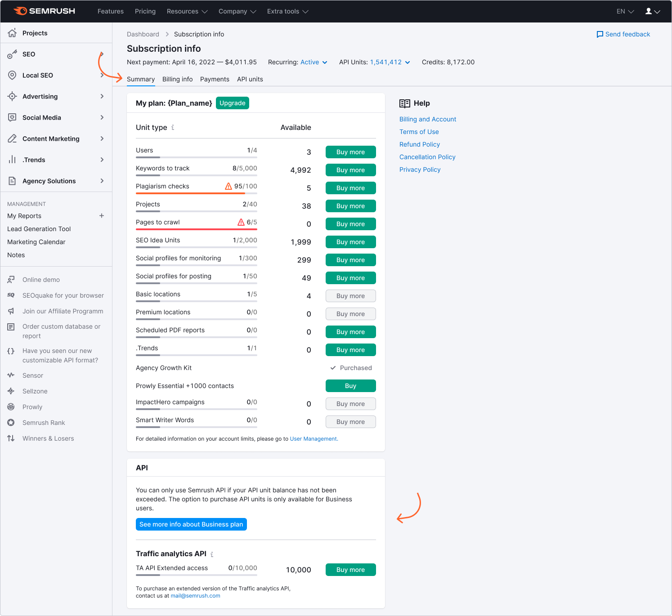Click the SEOquake icon
672x616 pixels.
click(11, 295)
